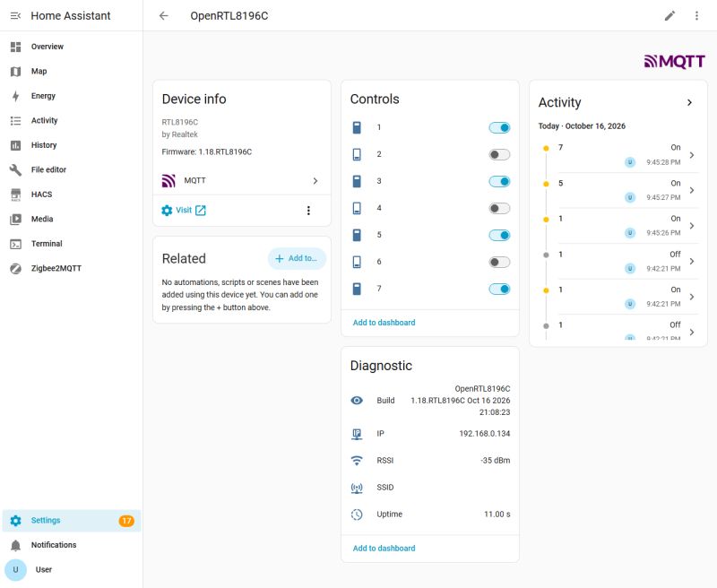The width and height of the screenshot is (717, 588).
Task: Click the Uptime clock icon
Action: click(x=357, y=514)
